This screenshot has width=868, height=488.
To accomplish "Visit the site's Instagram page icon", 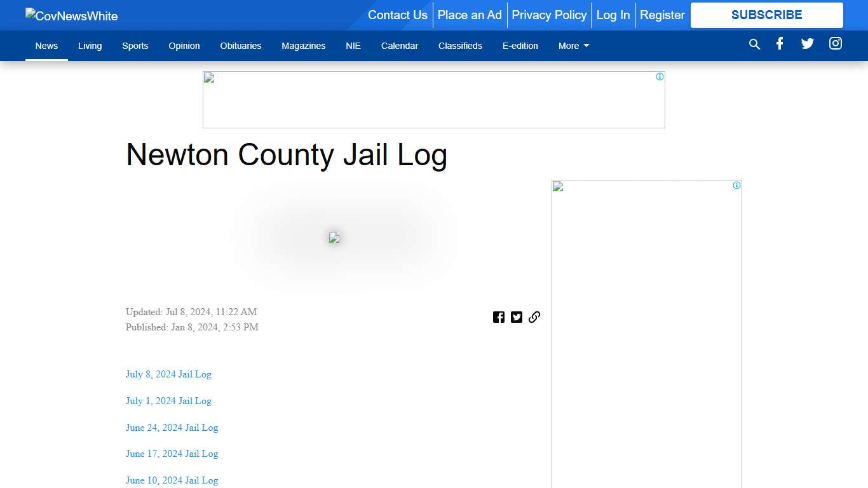I will click(x=835, y=43).
